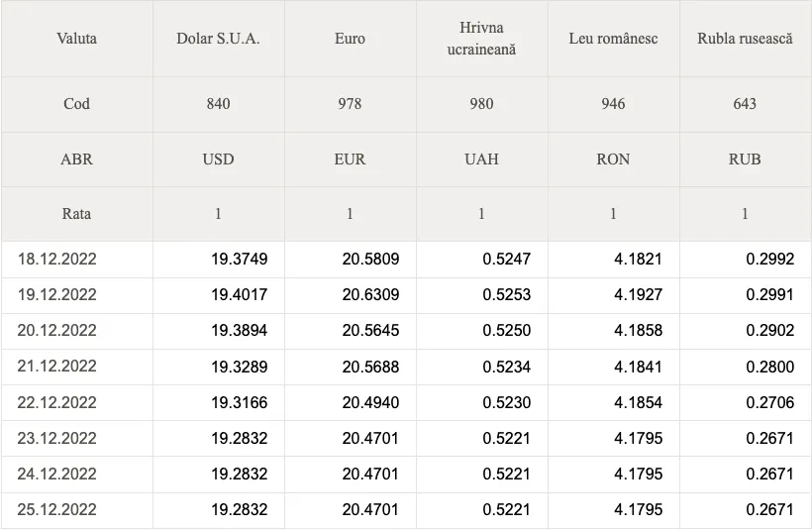Select the 18.12.2022 date row
Screen dimensions: 812x530
[406, 259]
